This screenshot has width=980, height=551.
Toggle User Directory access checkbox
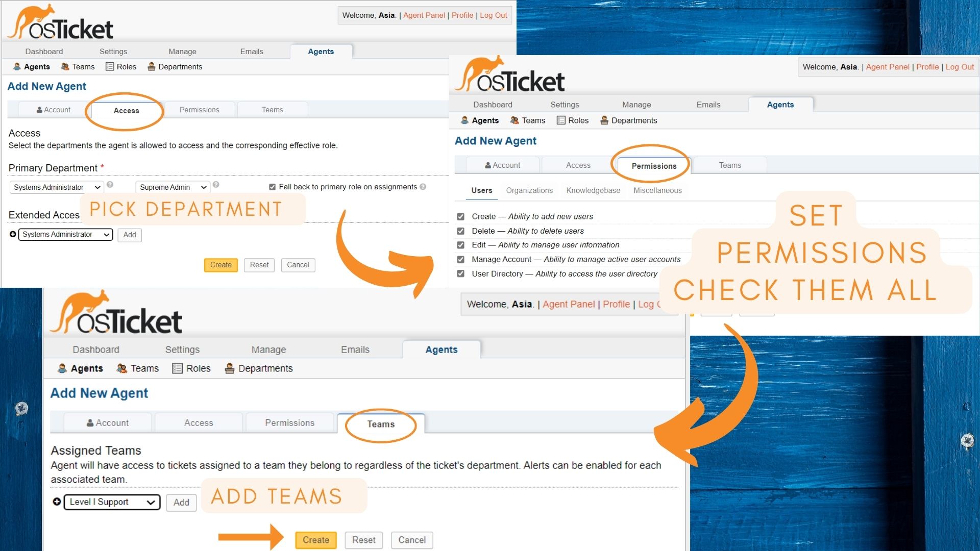[x=460, y=273]
